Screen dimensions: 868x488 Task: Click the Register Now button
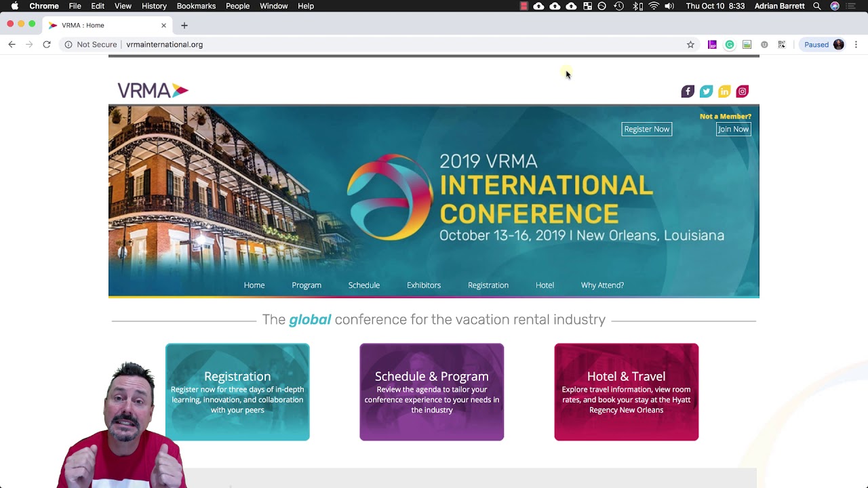tap(647, 129)
